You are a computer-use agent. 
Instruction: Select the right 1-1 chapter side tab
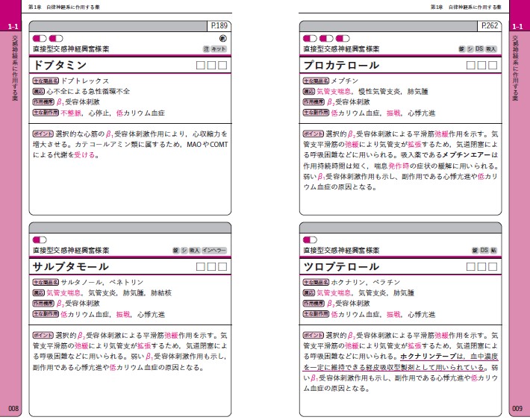pyautogui.click(x=519, y=26)
